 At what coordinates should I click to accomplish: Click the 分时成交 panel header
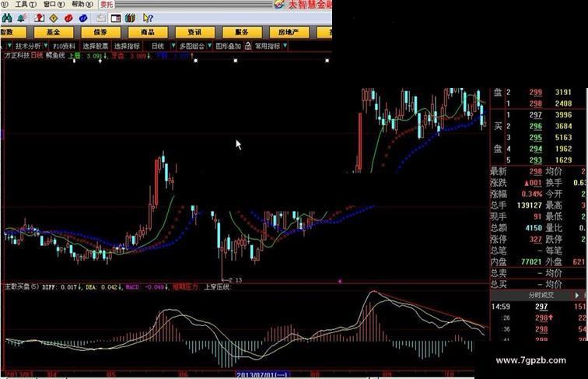point(541,295)
